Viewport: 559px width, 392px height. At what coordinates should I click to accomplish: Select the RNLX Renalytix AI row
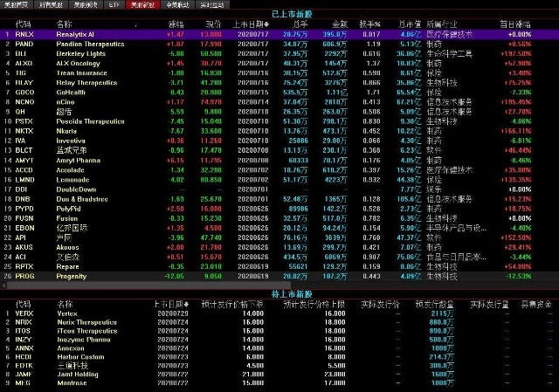coord(279,35)
